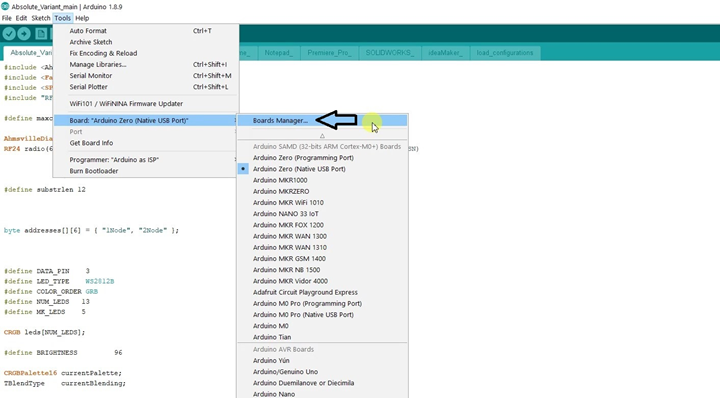Switch to the load_configurations tab
The image size is (720, 398).
coord(505,53)
